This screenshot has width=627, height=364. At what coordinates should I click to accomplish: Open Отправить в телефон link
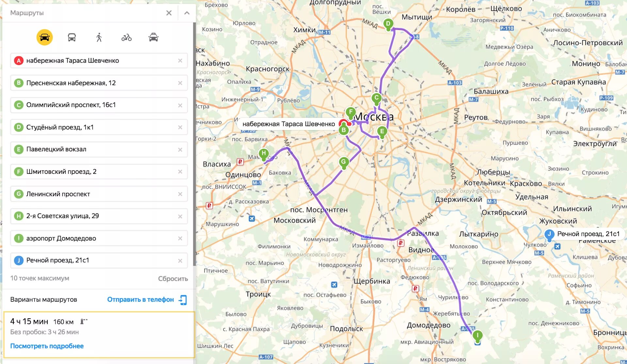[x=140, y=299]
